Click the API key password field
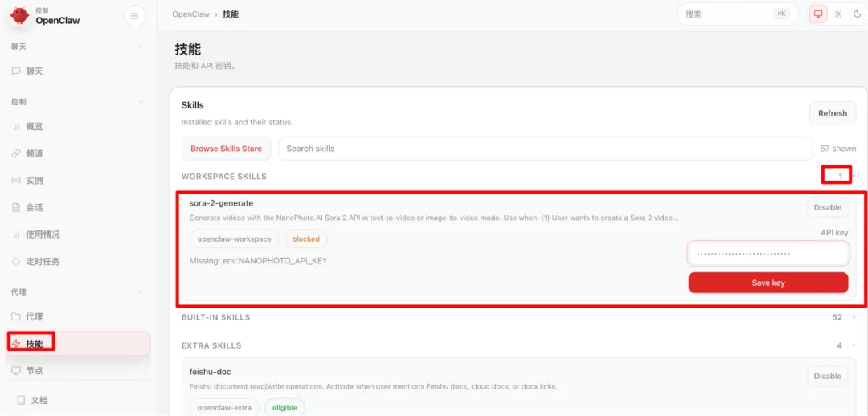 click(768, 254)
